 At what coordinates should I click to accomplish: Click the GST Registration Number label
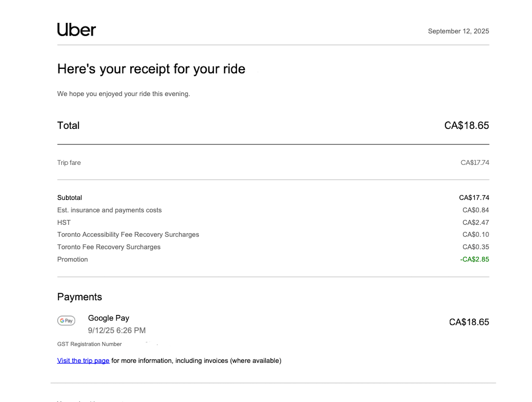pos(90,344)
